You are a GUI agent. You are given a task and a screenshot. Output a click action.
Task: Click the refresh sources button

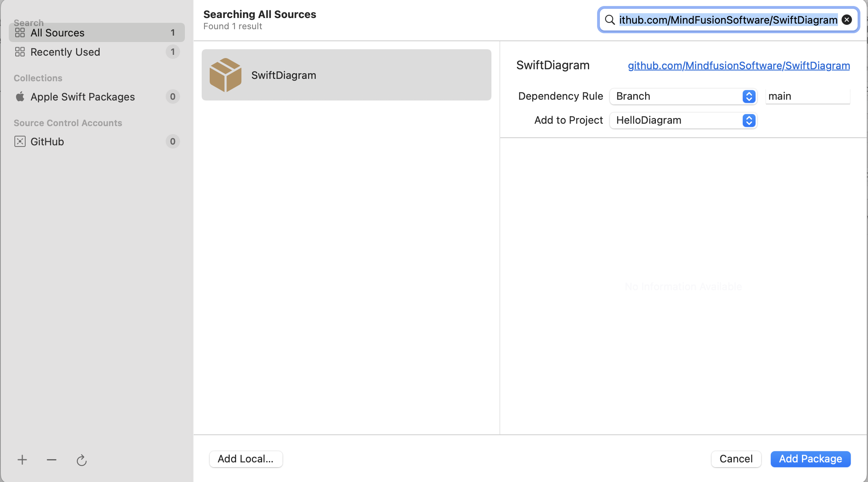click(82, 460)
